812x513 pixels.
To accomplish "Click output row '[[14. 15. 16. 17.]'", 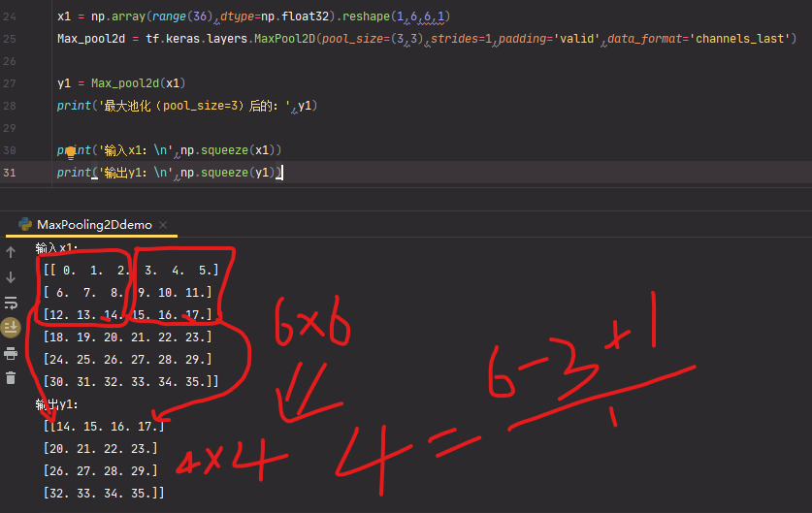I will tap(104, 426).
